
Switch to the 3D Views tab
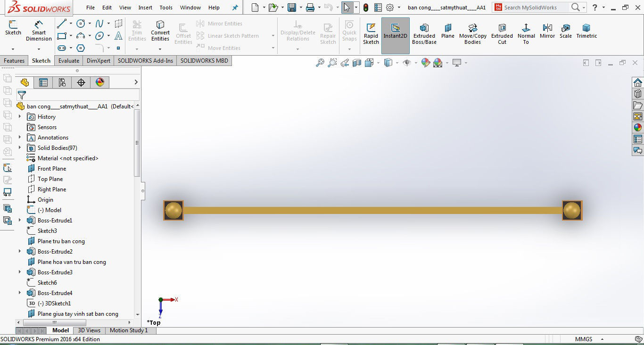89,330
